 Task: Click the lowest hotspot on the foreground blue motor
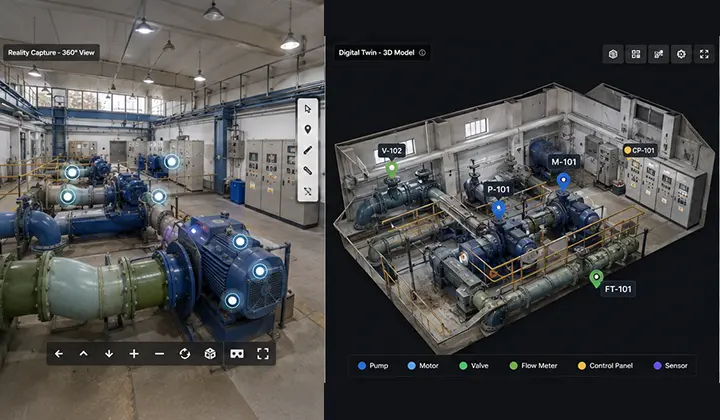tap(232, 301)
